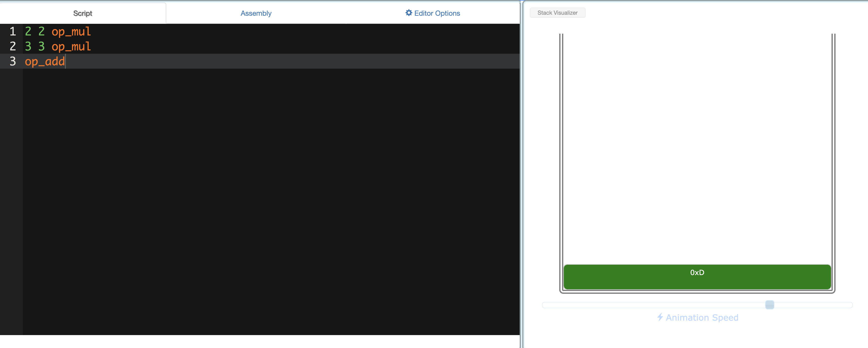Click line number 1 in the gutter
Viewport: 868px width, 348px height.
point(13,31)
